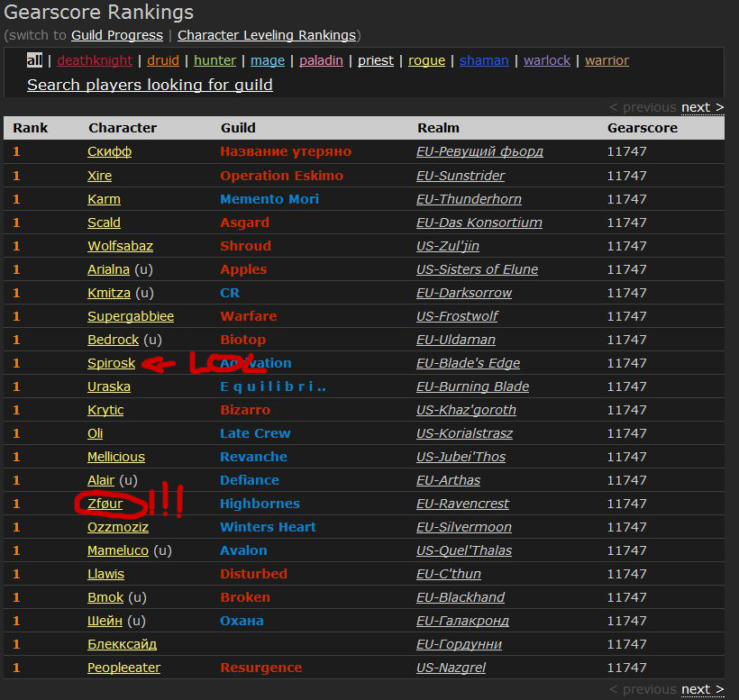Open character Xire's profile
The width and height of the screenshot is (739, 700).
(99, 176)
